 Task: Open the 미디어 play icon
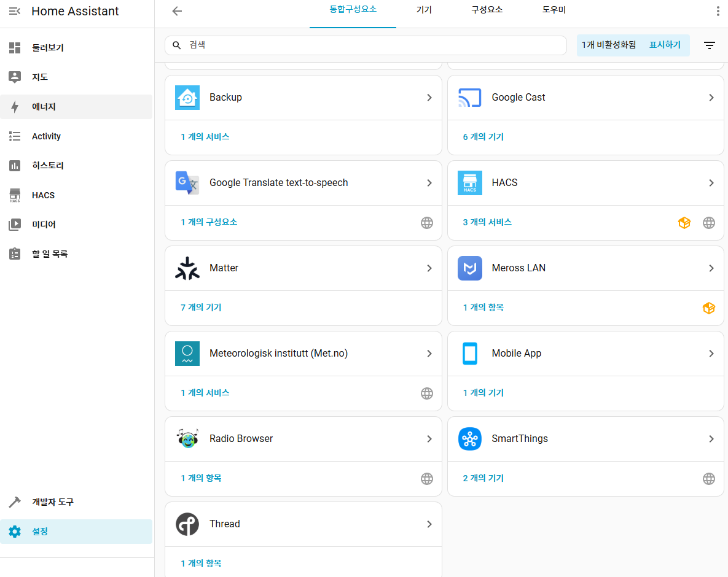[15, 225]
